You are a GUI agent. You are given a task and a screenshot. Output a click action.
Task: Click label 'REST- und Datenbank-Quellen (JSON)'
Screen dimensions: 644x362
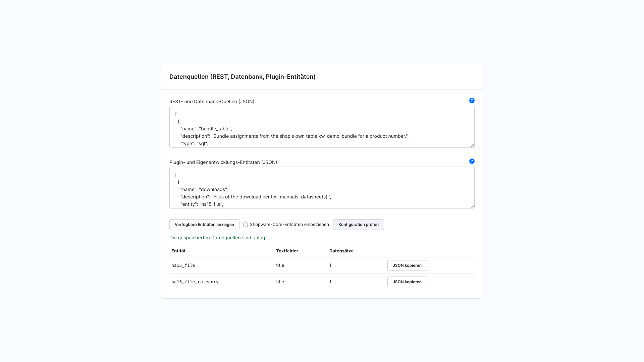(212, 102)
